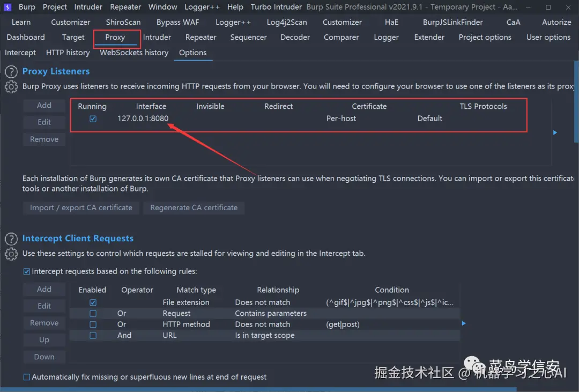Open Intercept Client Requests gear icon
The width and height of the screenshot is (579, 392).
point(11,254)
